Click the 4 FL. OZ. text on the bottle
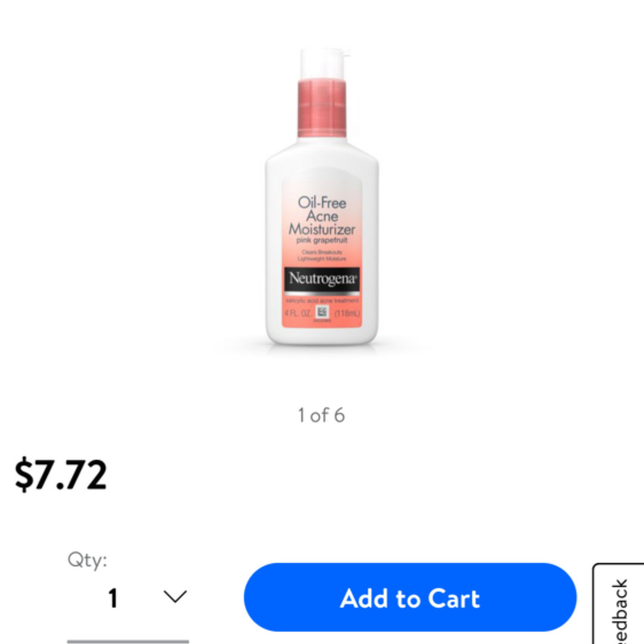Viewport: 644px width, 644px height. [x=298, y=314]
